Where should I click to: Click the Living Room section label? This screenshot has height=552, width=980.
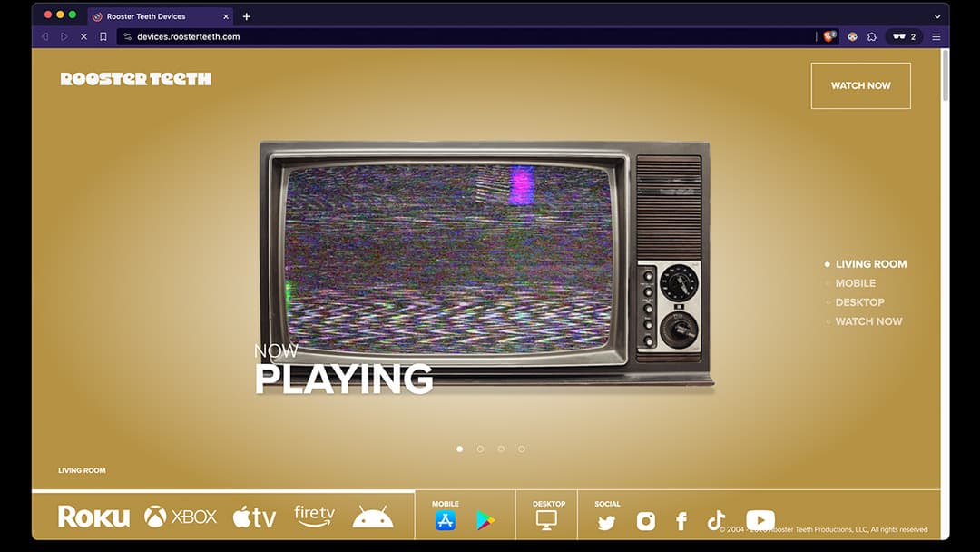[82, 470]
